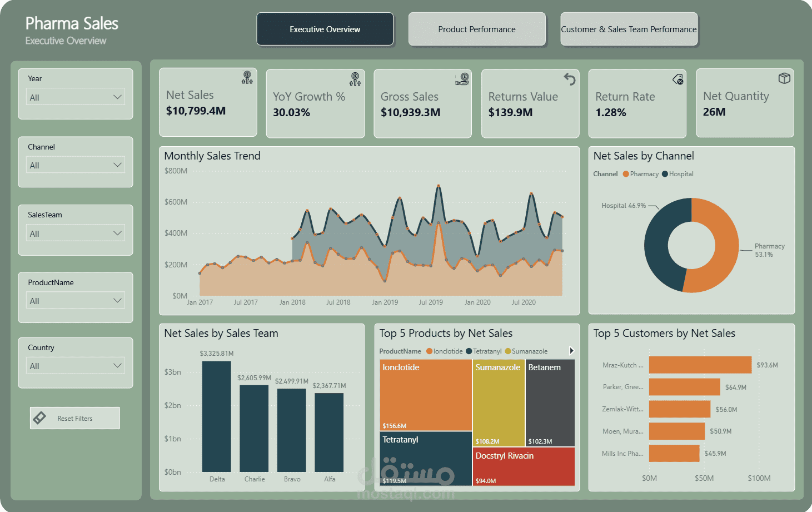Click the Returns Value undo arrow icon
Image resolution: width=812 pixels, height=512 pixels.
click(x=570, y=79)
